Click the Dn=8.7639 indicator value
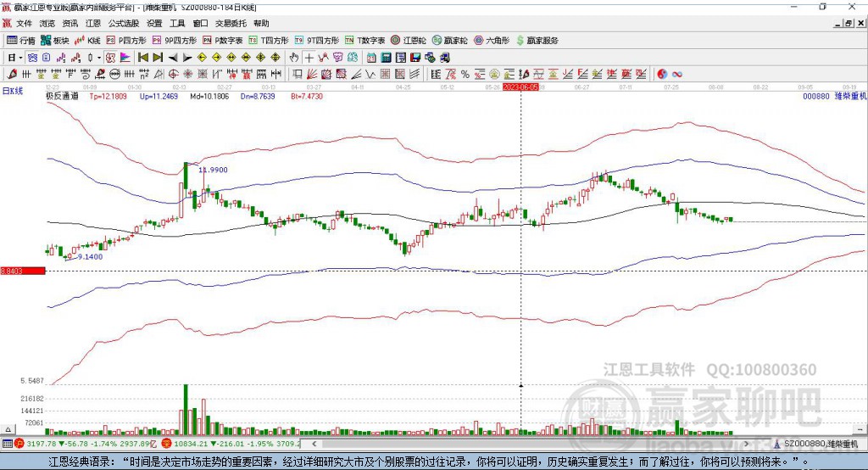This screenshot has width=868, height=470. coord(258,96)
